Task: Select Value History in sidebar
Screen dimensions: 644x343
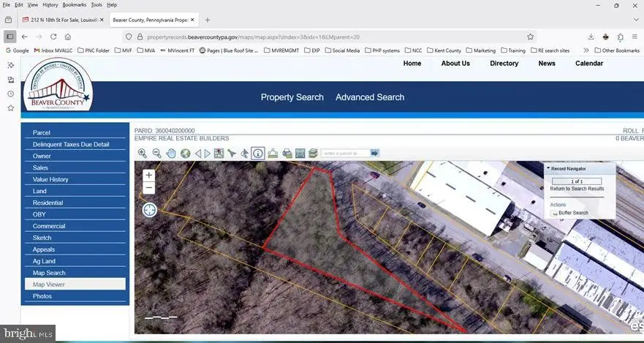Action: [51, 179]
